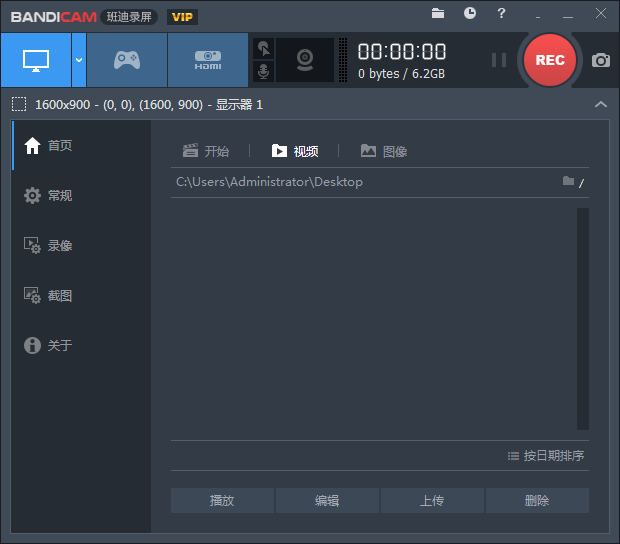The image size is (620, 544).
Task: Start recording with the REC button
Action: [550, 60]
